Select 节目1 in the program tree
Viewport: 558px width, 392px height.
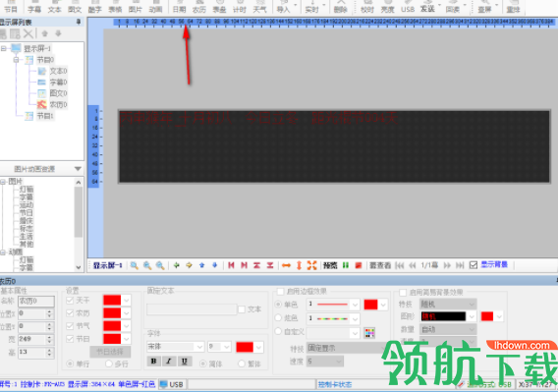(45, 116)
